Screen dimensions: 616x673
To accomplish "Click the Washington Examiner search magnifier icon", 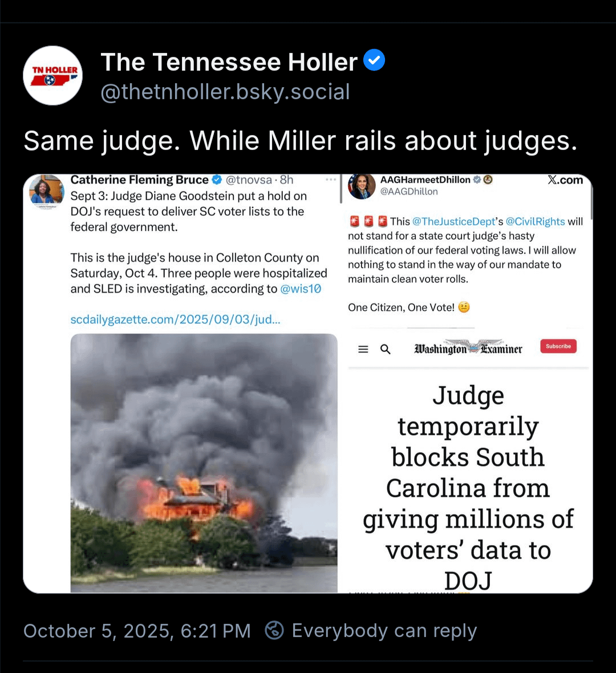I will (x=386, y=350).
